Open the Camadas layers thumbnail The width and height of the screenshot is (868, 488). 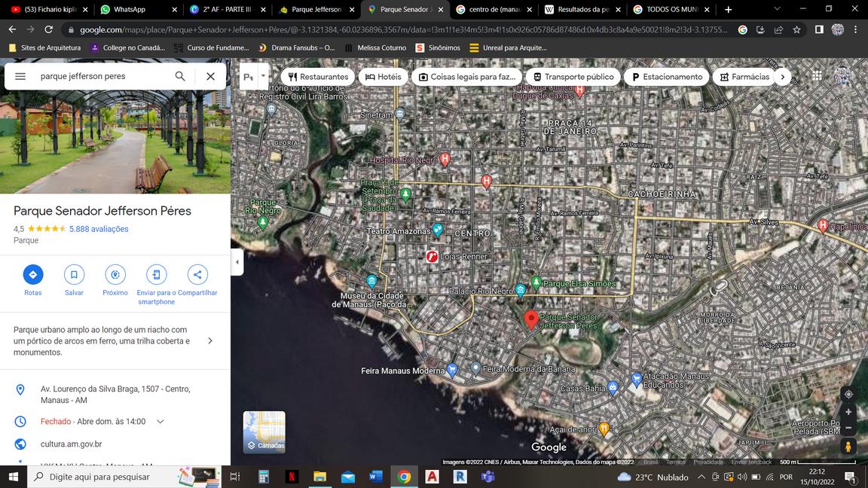[264, 432]
